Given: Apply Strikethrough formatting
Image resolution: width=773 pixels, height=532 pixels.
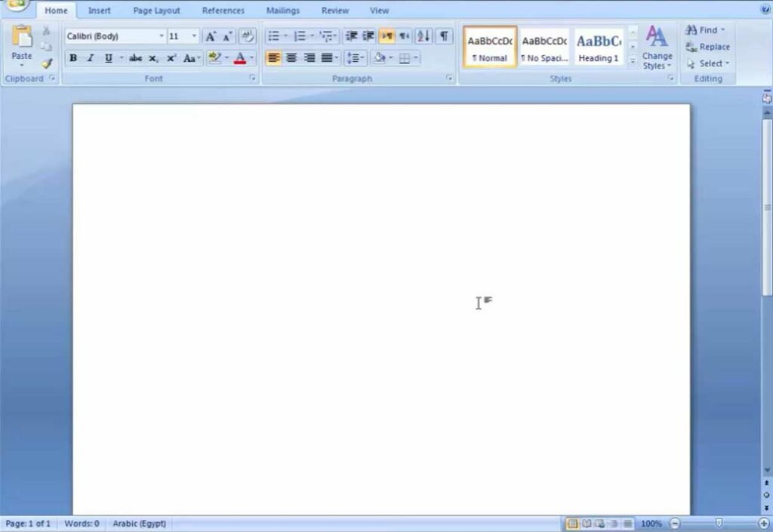Looking at the screenshot, I should [135, 58].
